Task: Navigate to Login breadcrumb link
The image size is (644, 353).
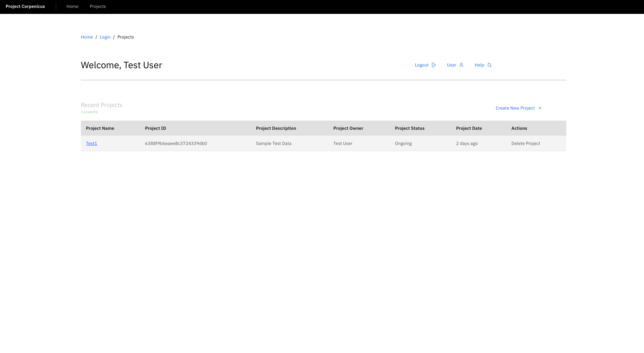Action: (x=105, y=37)
